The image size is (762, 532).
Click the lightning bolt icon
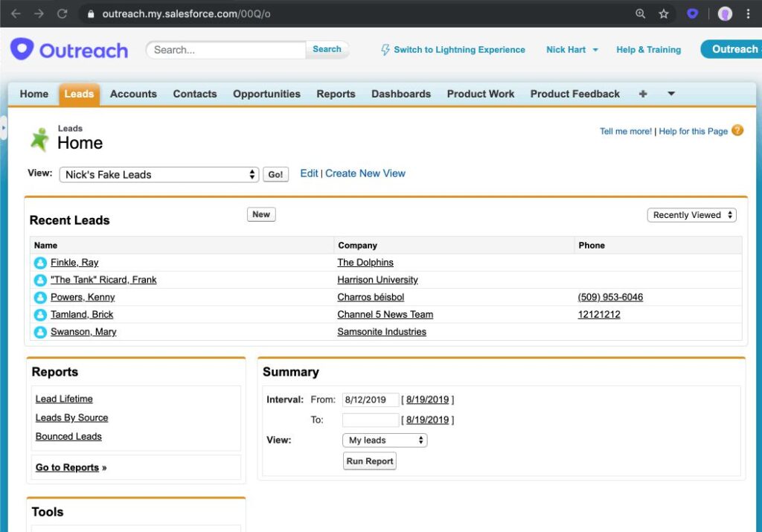coord(385,50)
